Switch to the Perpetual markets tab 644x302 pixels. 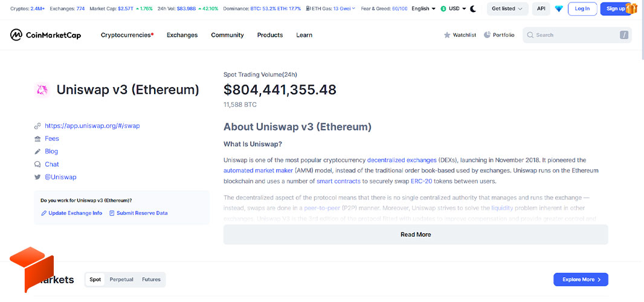point(121,280)
